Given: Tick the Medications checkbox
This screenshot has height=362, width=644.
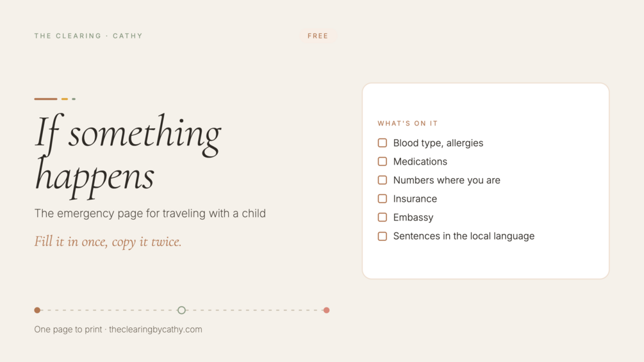Looking at the screenshot, I should [383, 161].
